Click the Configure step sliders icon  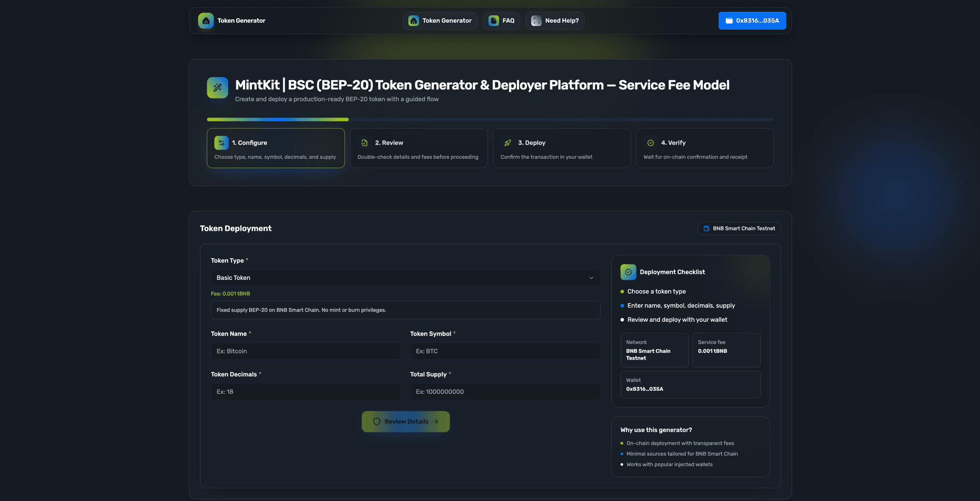(222, 143)
